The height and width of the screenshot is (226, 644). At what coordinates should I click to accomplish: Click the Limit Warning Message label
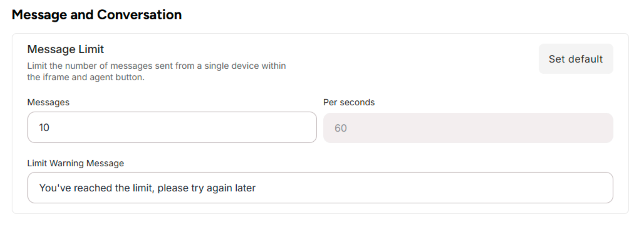(75, 163)
